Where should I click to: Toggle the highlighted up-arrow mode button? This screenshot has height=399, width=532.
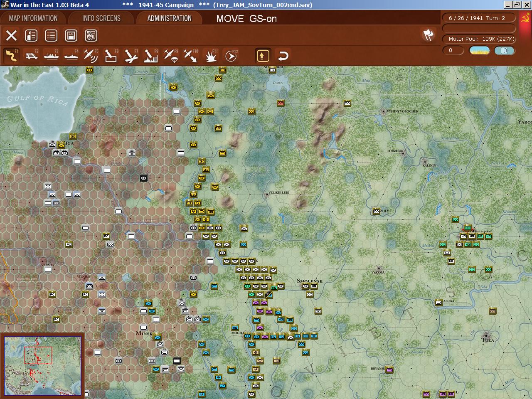tap(263, 56)
